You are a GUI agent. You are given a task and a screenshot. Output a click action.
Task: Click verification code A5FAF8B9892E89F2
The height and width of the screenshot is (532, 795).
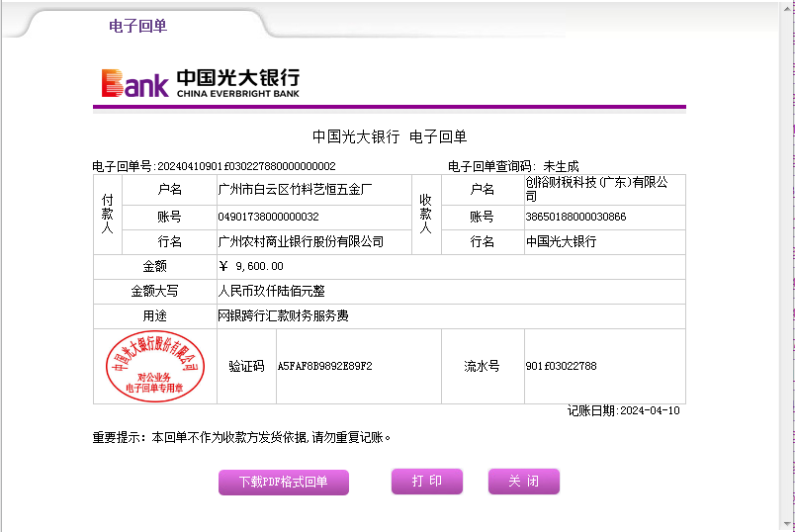pyautogui.click(x=325, y=366)
